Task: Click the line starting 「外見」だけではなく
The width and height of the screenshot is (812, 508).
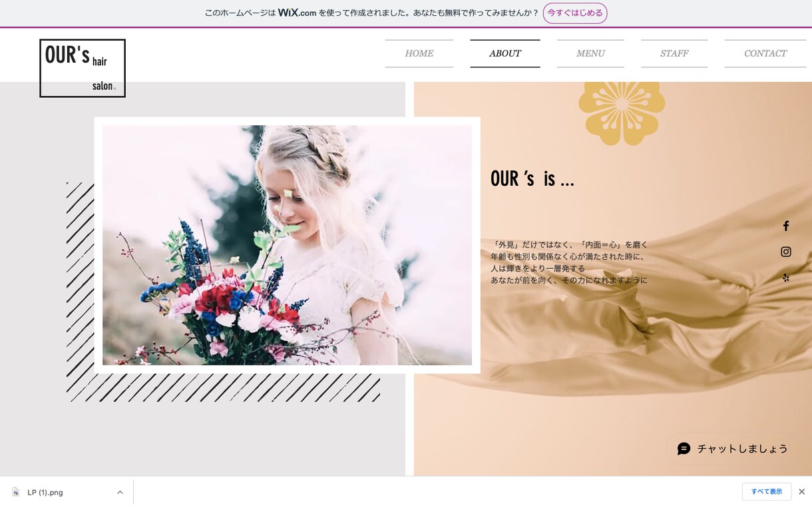Action: point(569,244)
